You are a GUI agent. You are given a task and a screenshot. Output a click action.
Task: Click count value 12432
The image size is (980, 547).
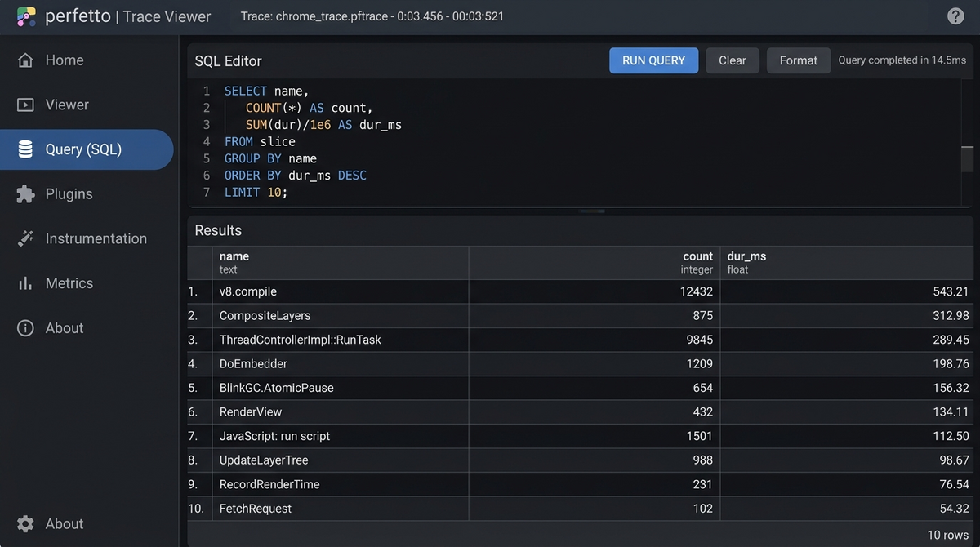[x=697, y=291]
